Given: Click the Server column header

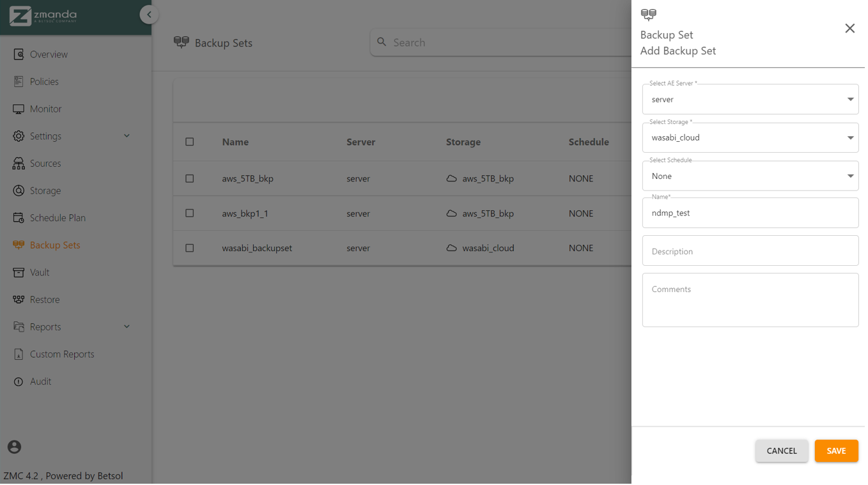Looking at the screenshot, I should tap(362, 142).
